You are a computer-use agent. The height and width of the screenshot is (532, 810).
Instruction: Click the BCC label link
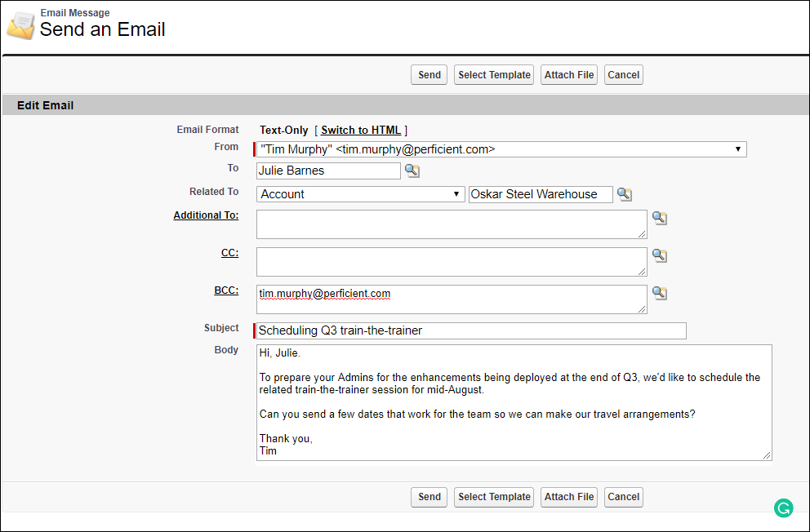226,290
